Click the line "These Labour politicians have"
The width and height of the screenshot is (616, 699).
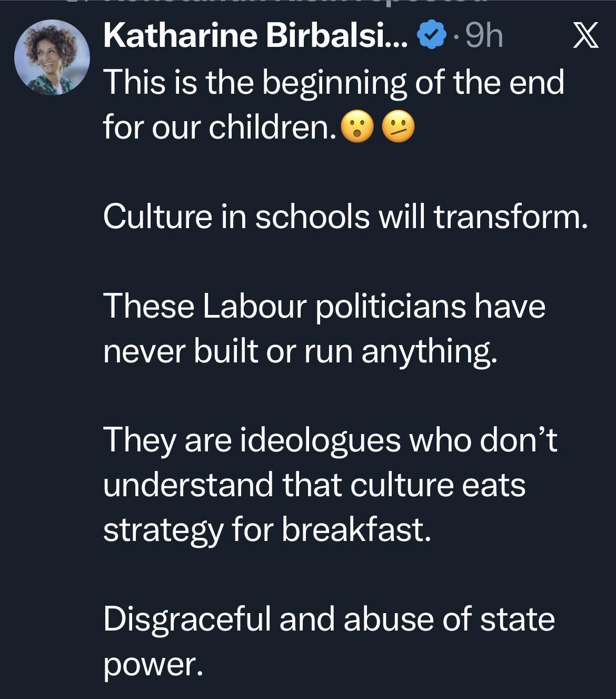[x=324, y=306]
